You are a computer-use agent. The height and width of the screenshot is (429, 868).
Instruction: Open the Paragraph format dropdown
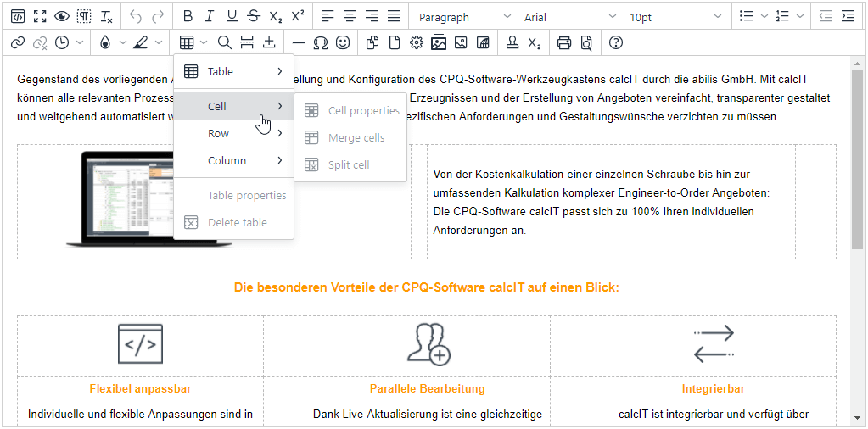tap(464, 17)
